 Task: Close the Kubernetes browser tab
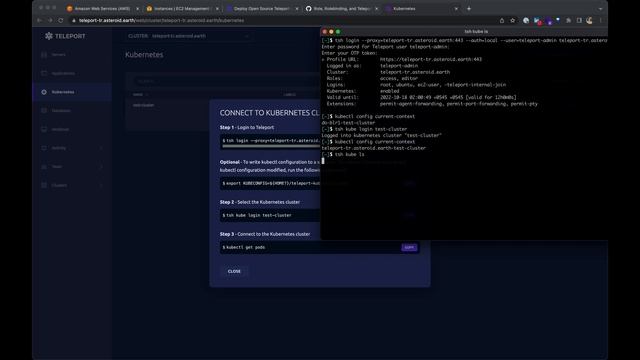click(456, 9)
